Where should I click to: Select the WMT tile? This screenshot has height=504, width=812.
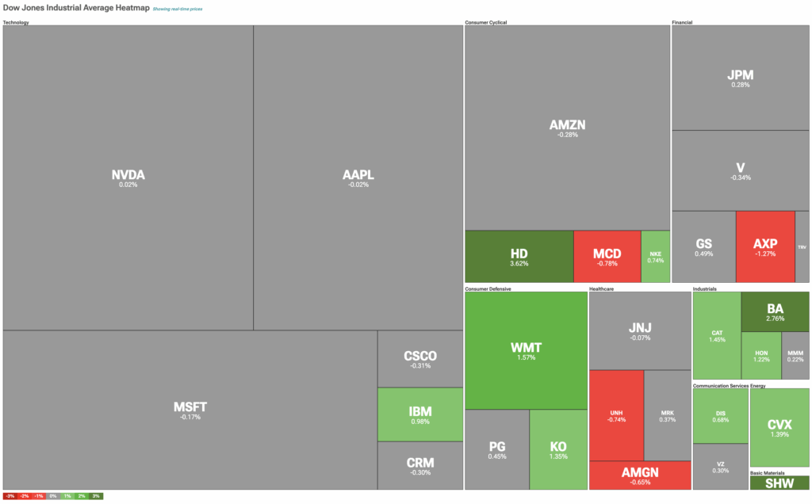pyautogui.click(x=526, y=350)
